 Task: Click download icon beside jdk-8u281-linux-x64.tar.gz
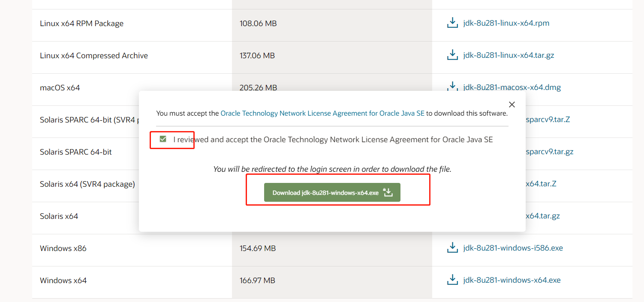(x=452, y=55)
